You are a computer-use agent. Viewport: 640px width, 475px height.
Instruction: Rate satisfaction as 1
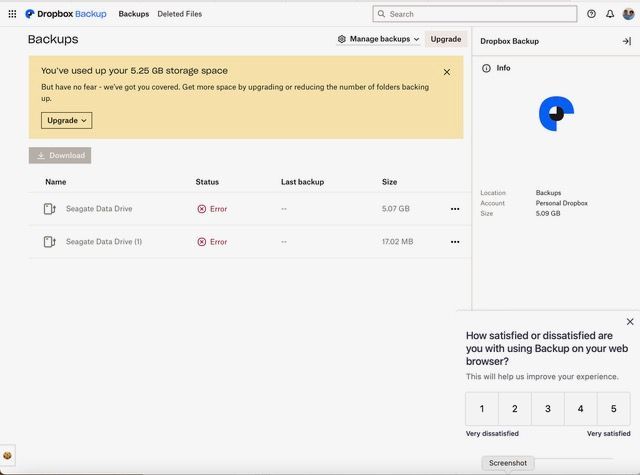(482, 409)
